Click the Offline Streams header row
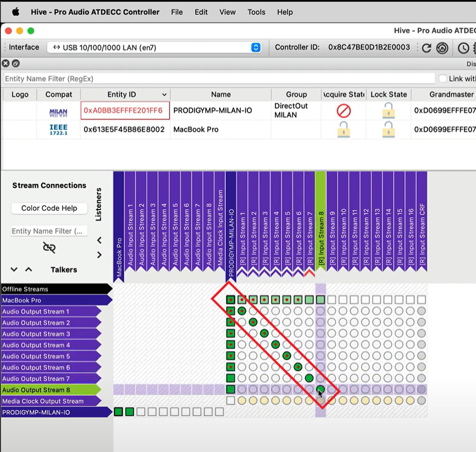The image size is (476, 452). click(x=56, y=289)
